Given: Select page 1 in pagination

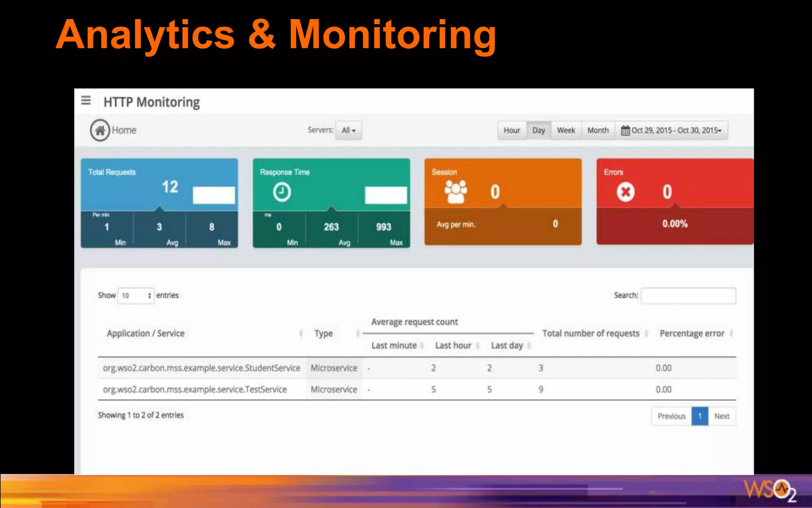Looking at the screenshot, I should pos(700,416).
